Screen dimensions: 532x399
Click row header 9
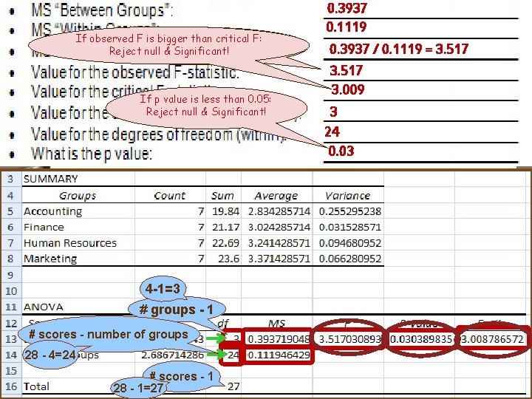click(x=10, y=275)
